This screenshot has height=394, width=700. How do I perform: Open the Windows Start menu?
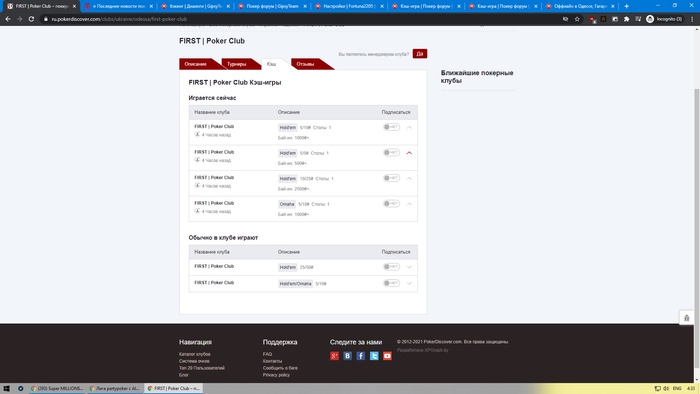(6, 388)
